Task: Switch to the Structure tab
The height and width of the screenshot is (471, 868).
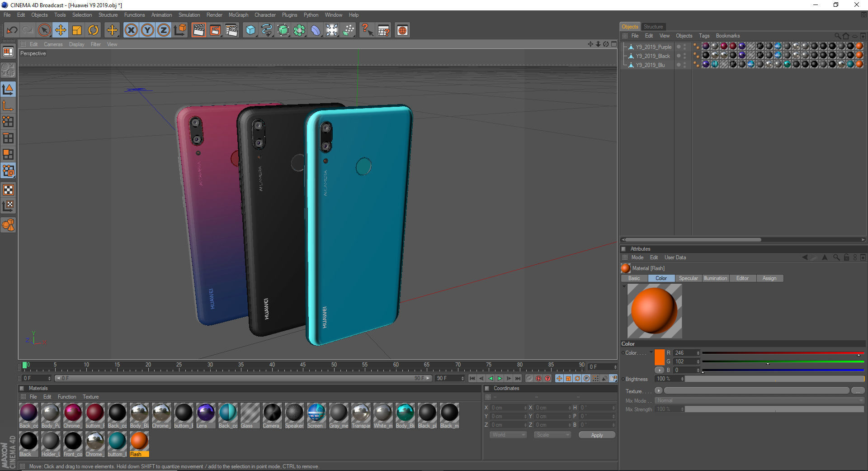Action: pos(653,27)
